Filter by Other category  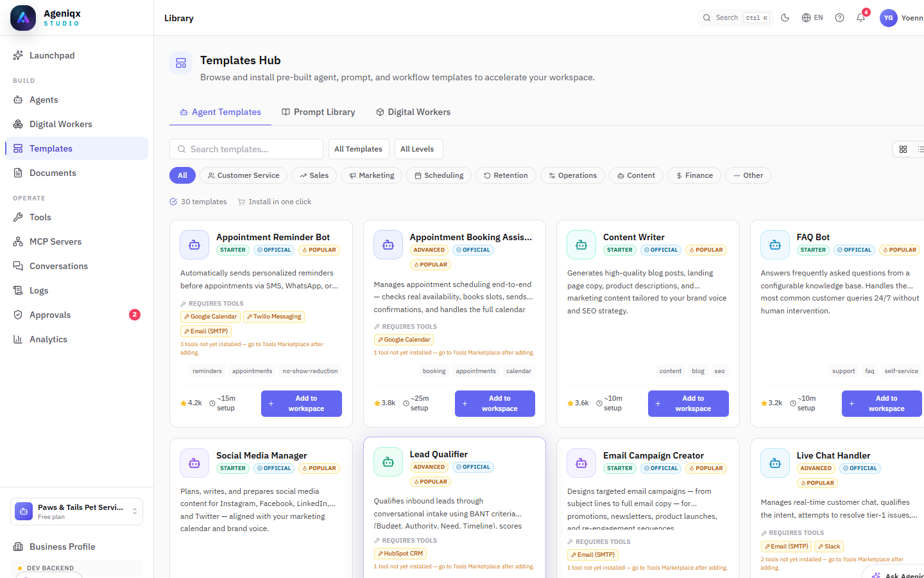748,175
